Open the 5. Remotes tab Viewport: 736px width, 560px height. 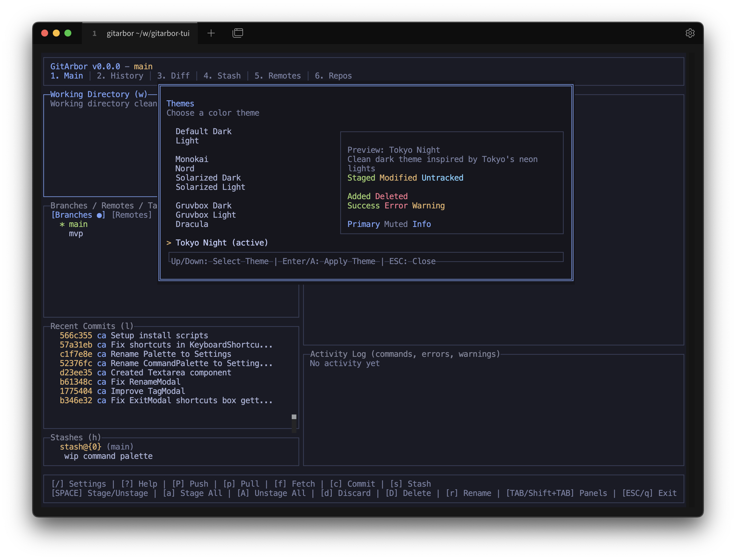(x=278, y=76)
